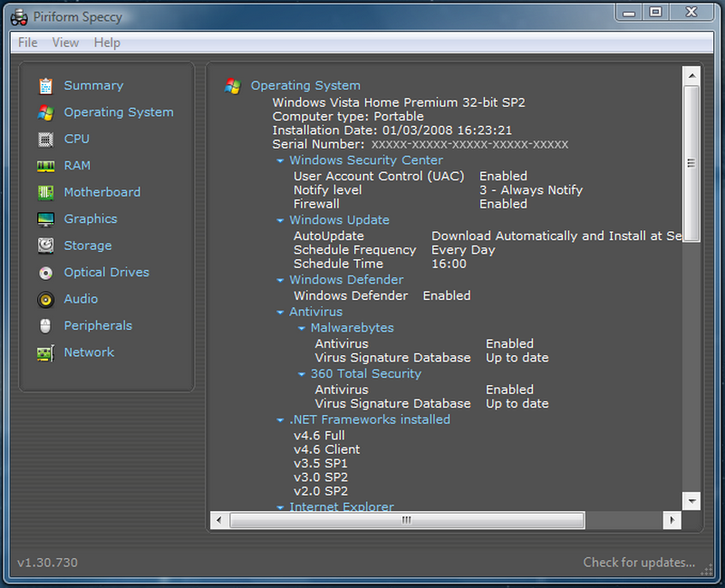
Task: Collapse the Windows Update group
Action: [280, 220]
